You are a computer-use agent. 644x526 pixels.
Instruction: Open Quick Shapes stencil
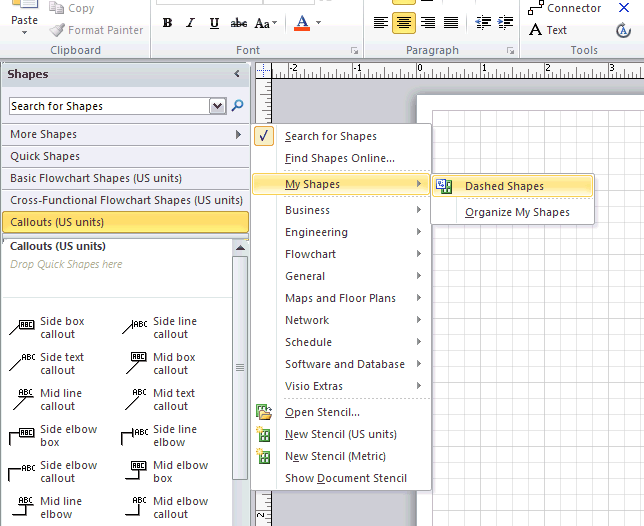tap(126, 156)
